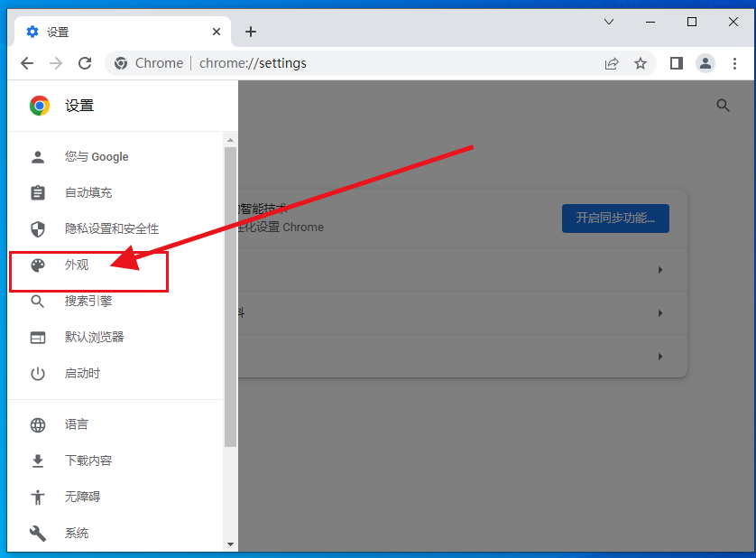The width and height of the screenshot is (756, 558).
Task: Open search settings magnifier icon
Action: coord(723,106)
